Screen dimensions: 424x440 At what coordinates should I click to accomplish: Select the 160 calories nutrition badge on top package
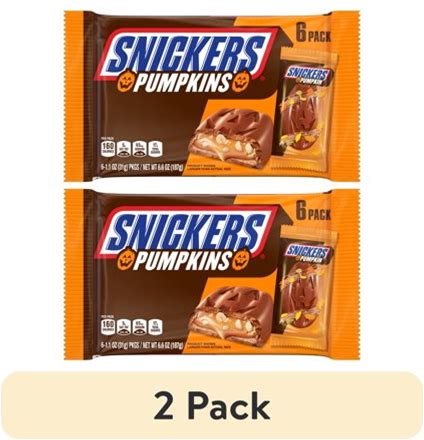click(108, 149)
